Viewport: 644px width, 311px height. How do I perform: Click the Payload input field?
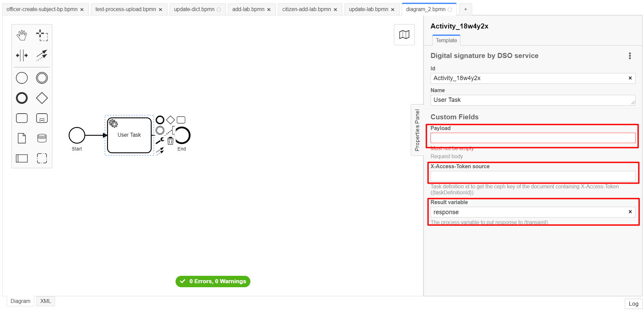click(533, 138)
